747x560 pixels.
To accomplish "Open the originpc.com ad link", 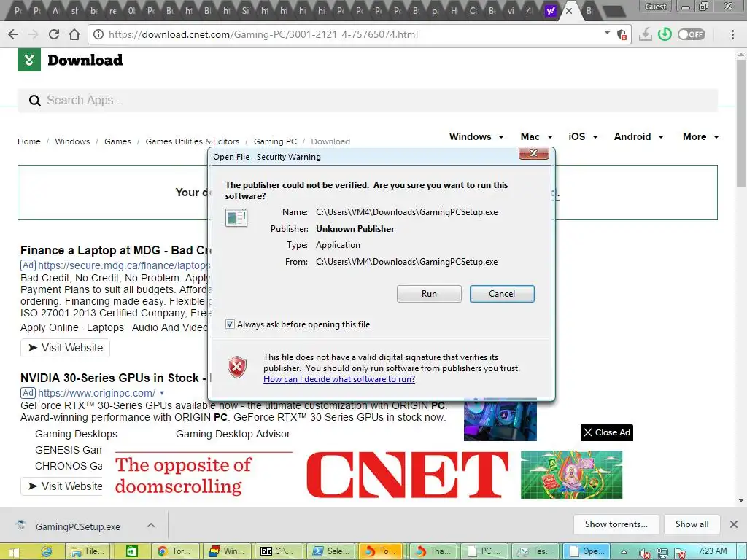I will tap(97, 393).
